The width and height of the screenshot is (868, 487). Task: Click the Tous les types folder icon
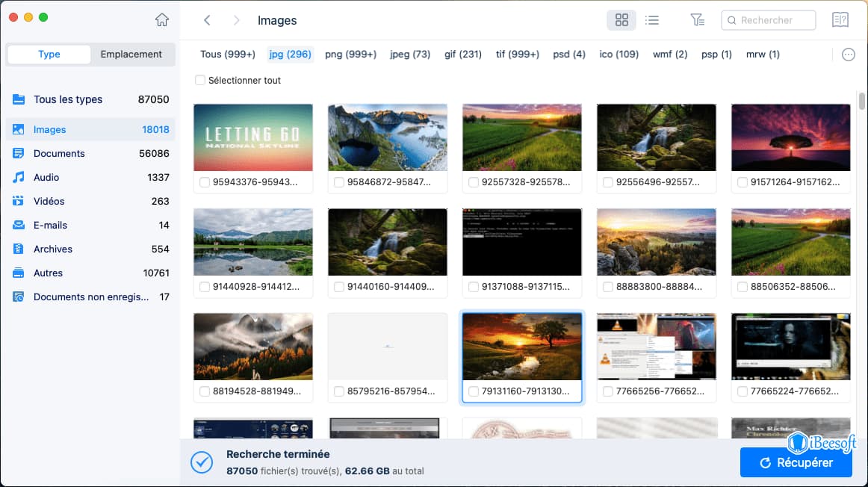(x=18, y=99)
